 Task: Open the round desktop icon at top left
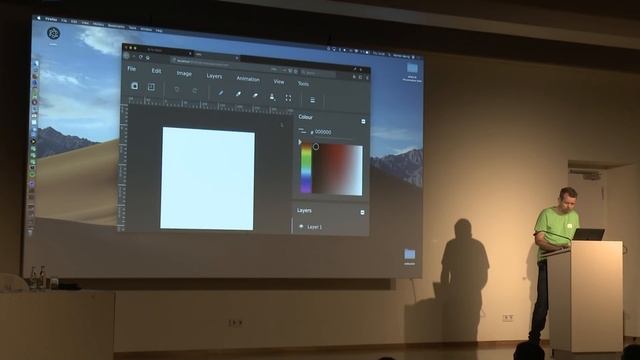click(53, 34)
